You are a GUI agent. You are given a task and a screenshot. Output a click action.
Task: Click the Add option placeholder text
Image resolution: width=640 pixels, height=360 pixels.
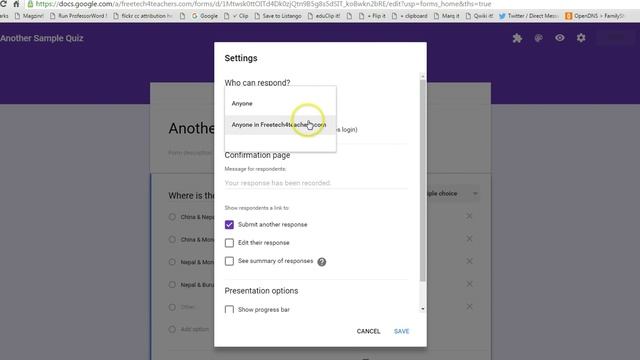click(195, 329)
